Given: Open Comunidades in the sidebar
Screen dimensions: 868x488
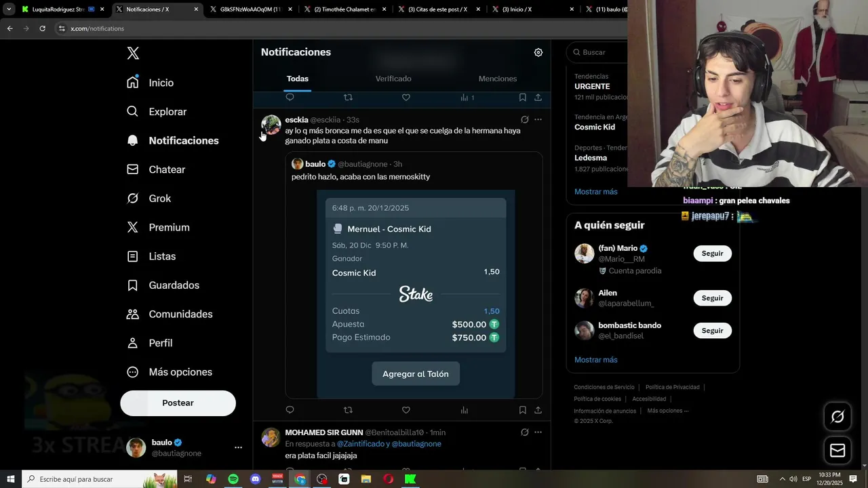Looking at the screenshot, I should pyautogui.click(x=170, y=314).
